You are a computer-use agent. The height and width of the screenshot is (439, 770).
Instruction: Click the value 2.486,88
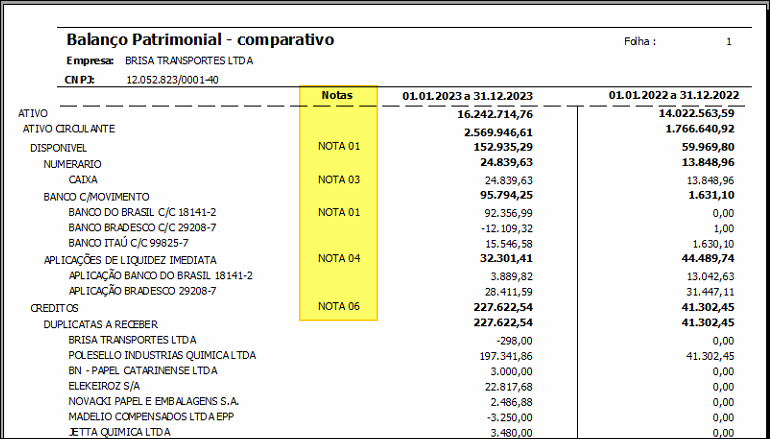pos(511,403)
